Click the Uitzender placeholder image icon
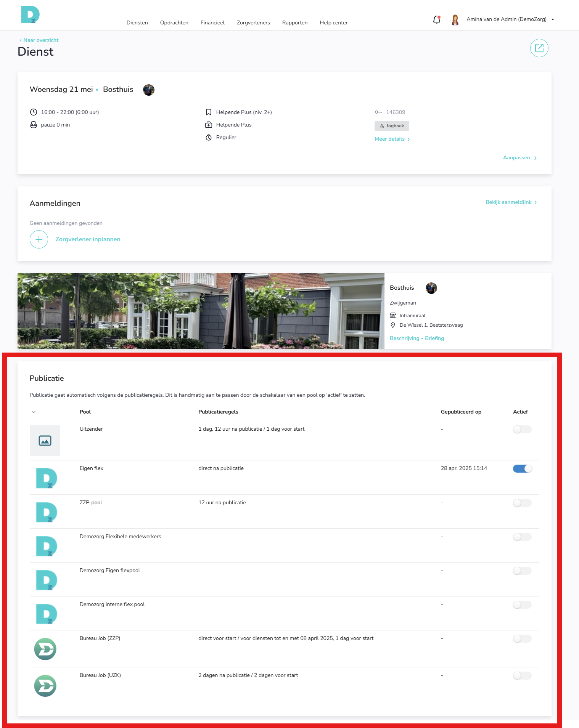This screenshot has height=728, width=579. click(x=45, y=441)
